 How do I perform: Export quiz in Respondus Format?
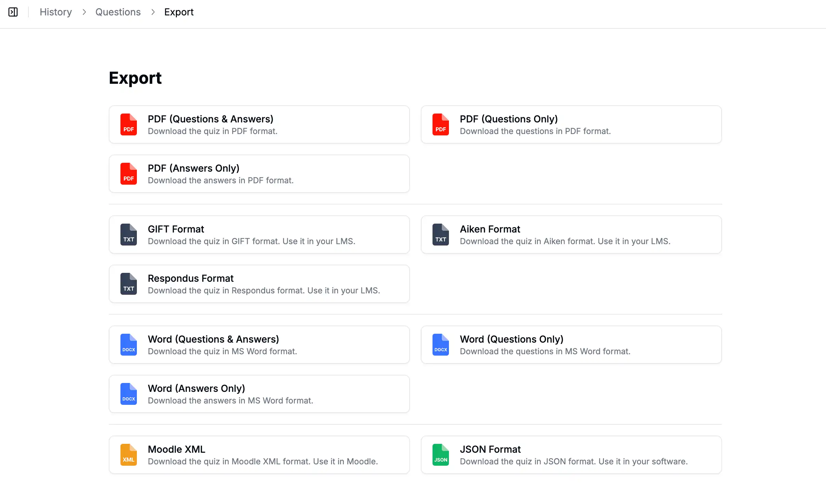tap(259, 284)
